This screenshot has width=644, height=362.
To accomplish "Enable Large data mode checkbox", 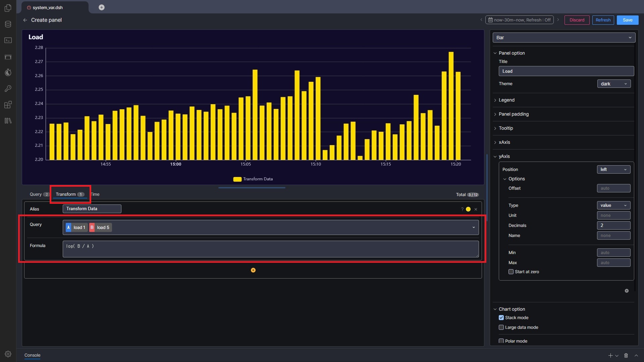I will click(501, 327).
